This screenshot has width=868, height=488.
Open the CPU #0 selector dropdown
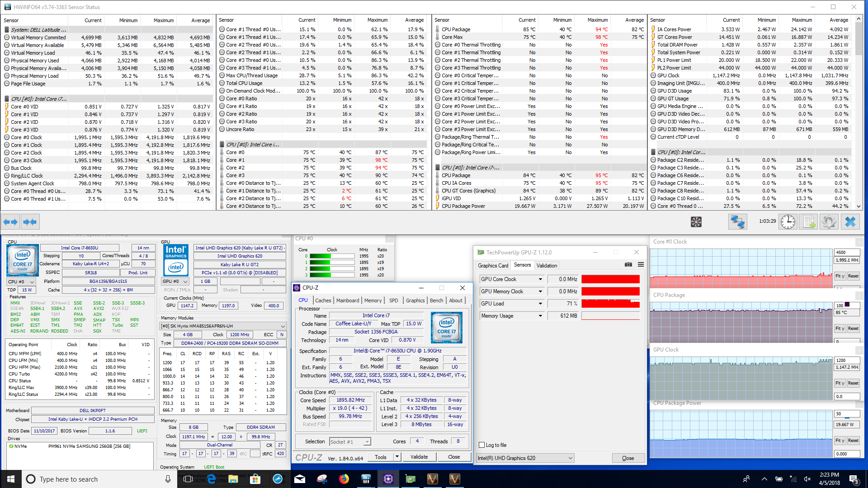coord(21,282)
